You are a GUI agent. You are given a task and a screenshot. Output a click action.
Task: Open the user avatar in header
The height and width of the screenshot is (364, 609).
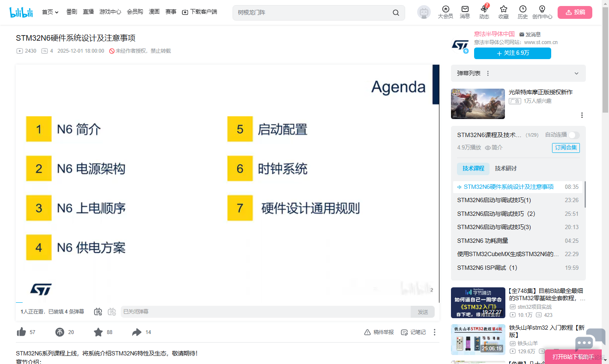tap(424, 12)
